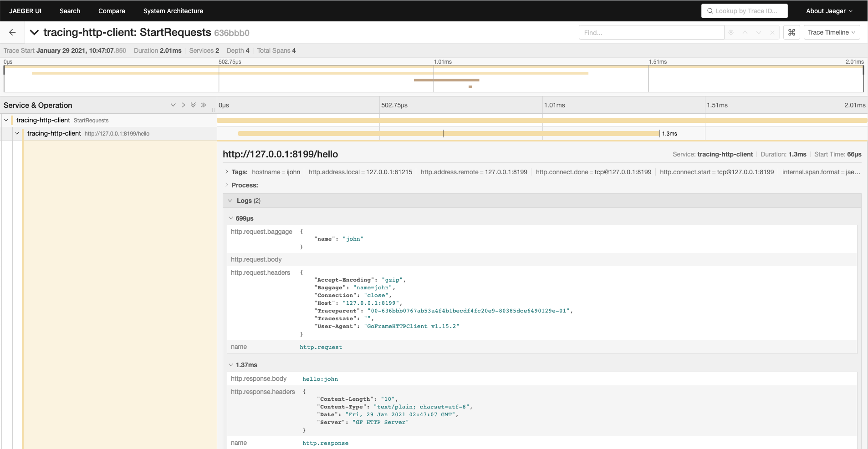
Task: Open the About Jaeger menu
Action: 829,11
